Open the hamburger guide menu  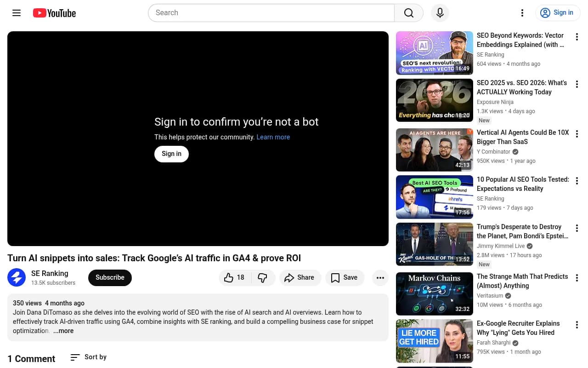(17, 13)
